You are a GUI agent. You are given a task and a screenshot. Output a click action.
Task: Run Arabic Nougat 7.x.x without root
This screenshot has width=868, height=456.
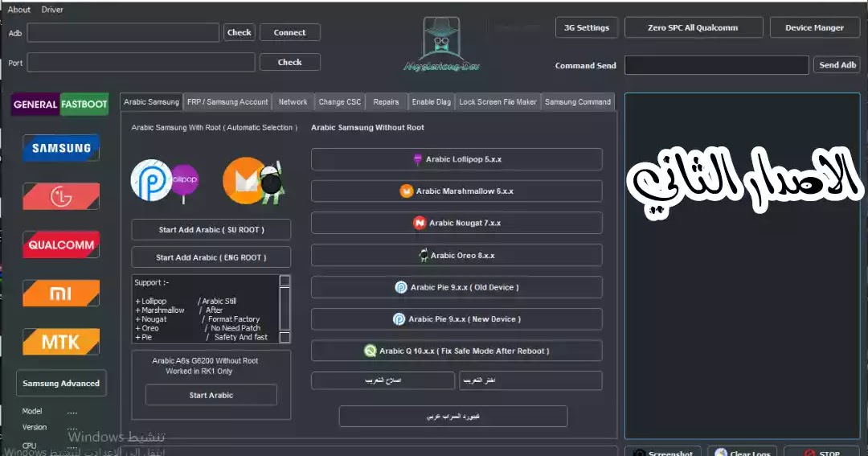pos(457,223)
